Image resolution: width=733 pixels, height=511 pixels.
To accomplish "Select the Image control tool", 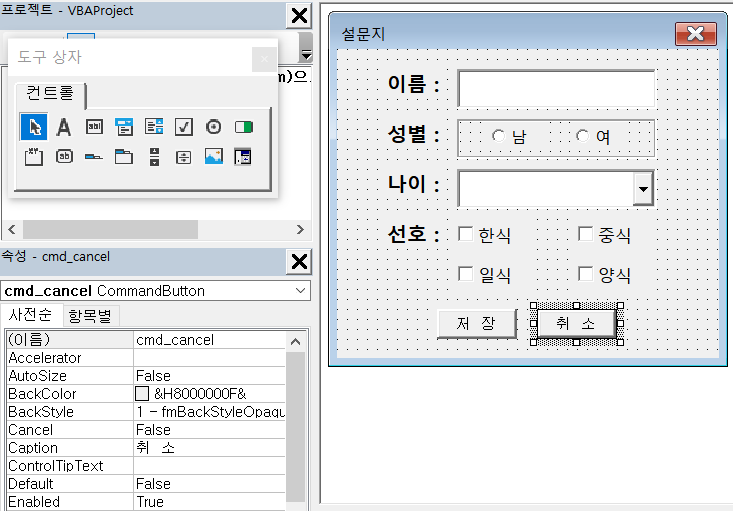I will point(214,157).
